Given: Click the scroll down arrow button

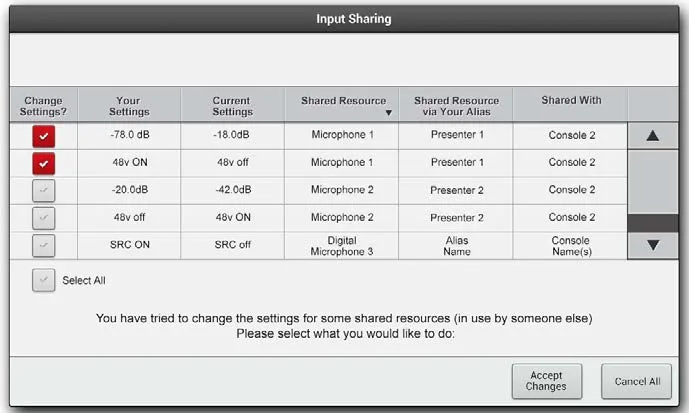Looking at the screenshot, I should 653,246.
